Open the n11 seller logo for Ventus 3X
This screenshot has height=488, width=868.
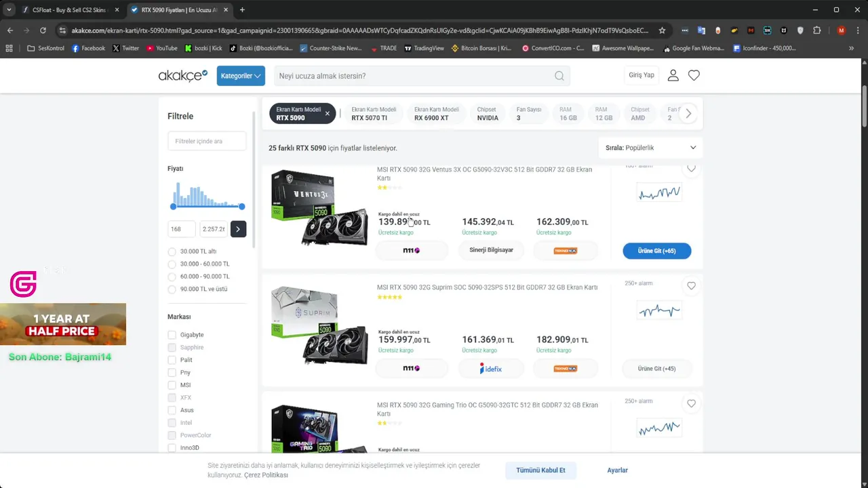point(412,250)
